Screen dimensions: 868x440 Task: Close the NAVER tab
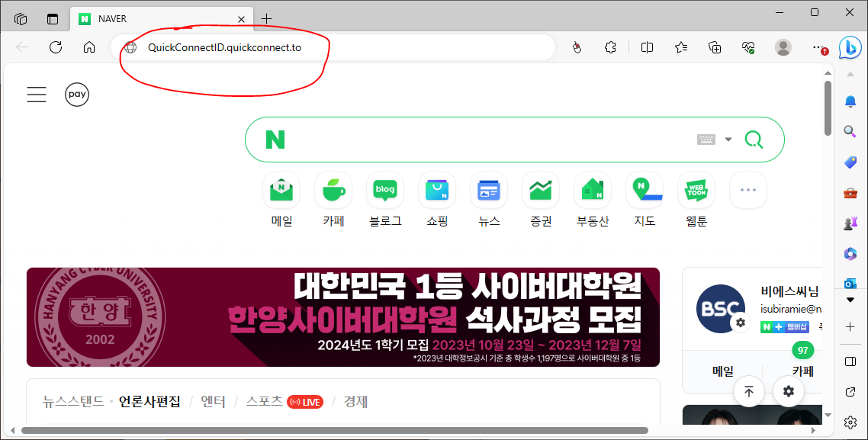(x=241, y=19)
